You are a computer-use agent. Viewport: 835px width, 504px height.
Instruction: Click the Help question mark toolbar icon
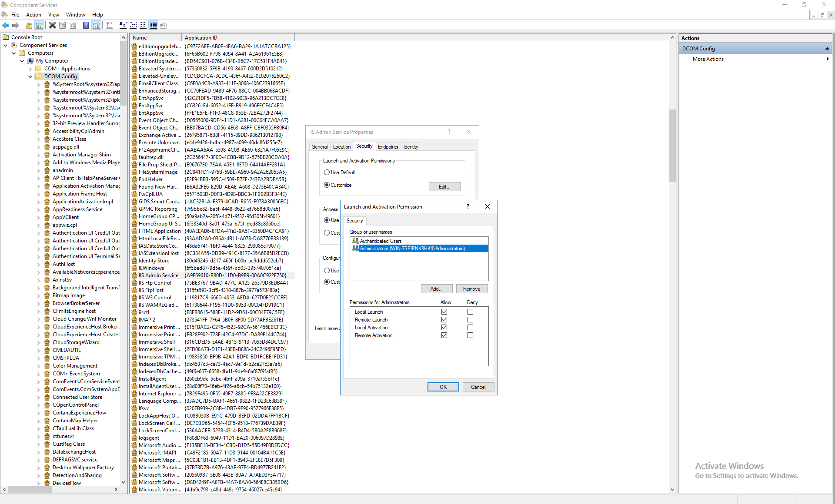coord(86,25)
